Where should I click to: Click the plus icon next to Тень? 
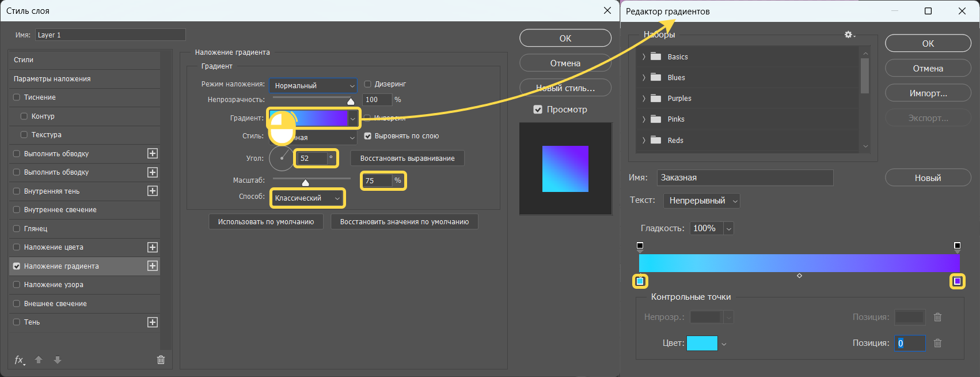[153, 322]
